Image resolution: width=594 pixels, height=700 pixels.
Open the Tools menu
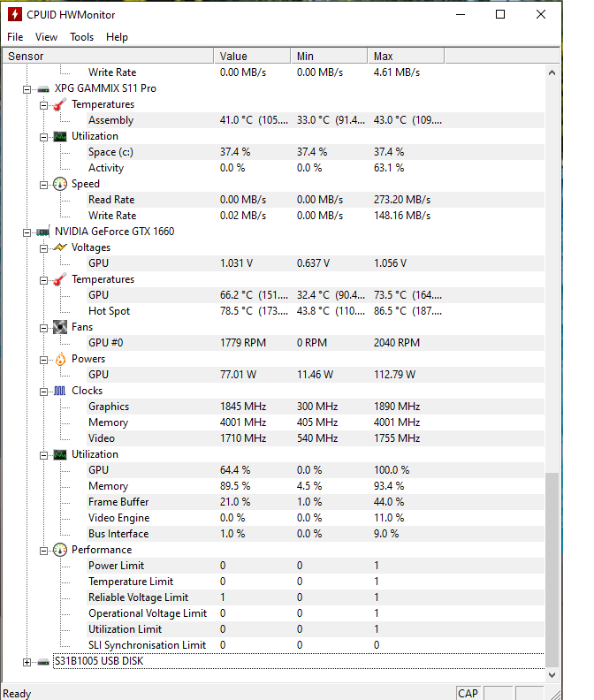(x=81, y=37)
